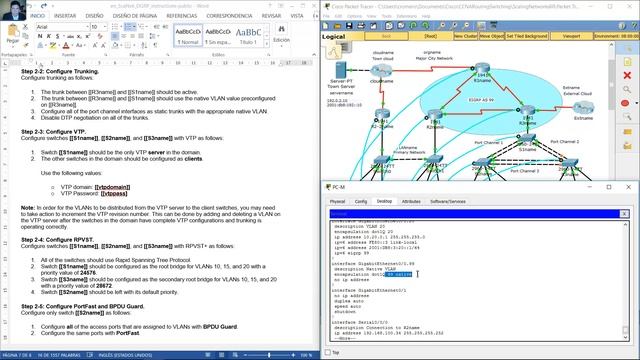
Task: Center the paragraph in Word
Action: point(124,36)
